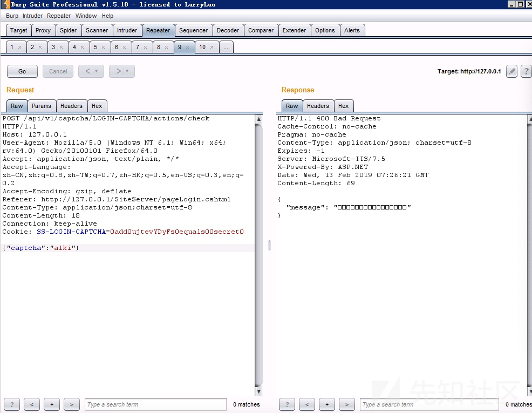Switch to the Spider tab

(x=68, y=30)
